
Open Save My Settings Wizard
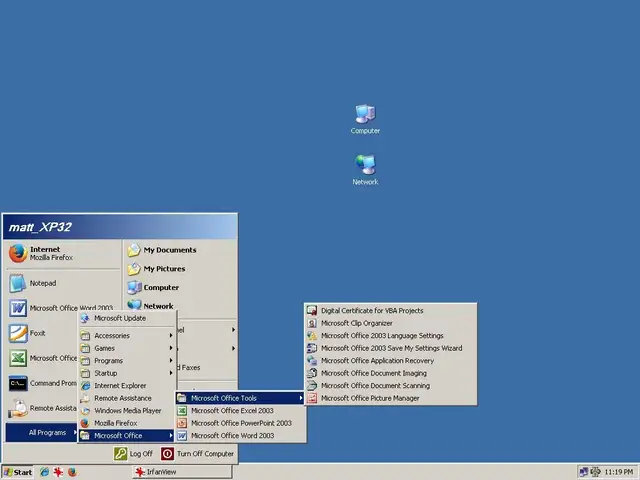(x=391, y=348)
